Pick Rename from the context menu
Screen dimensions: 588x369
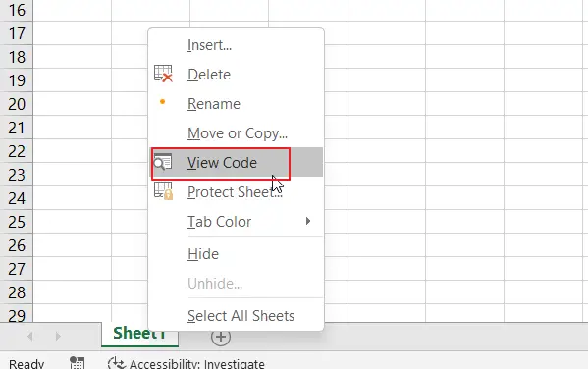click(x=237, y=103)
